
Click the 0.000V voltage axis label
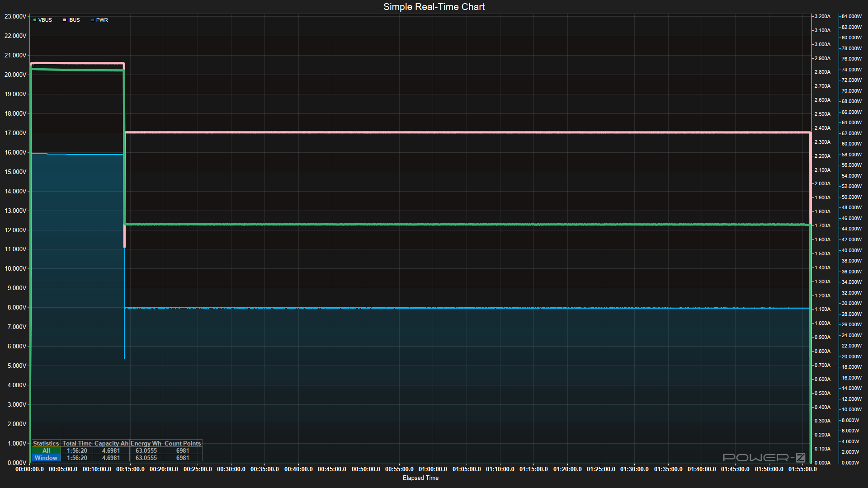coord(17,463)
